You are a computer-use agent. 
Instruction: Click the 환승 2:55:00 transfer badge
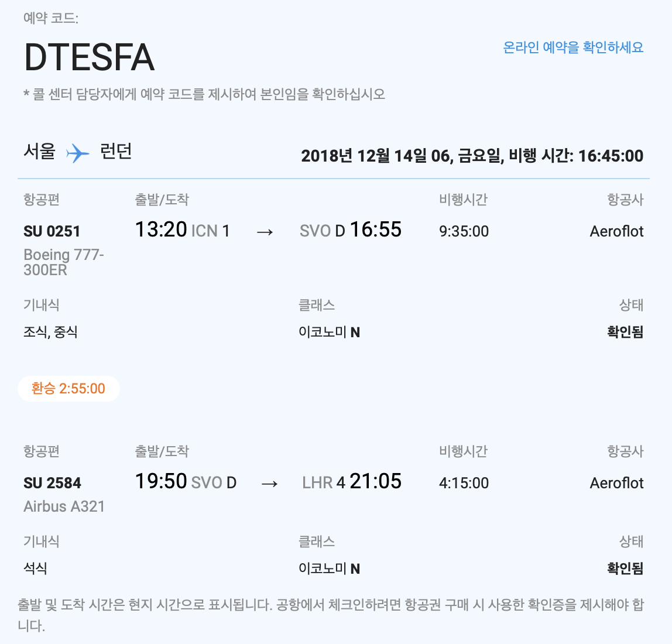pos(68,389)
